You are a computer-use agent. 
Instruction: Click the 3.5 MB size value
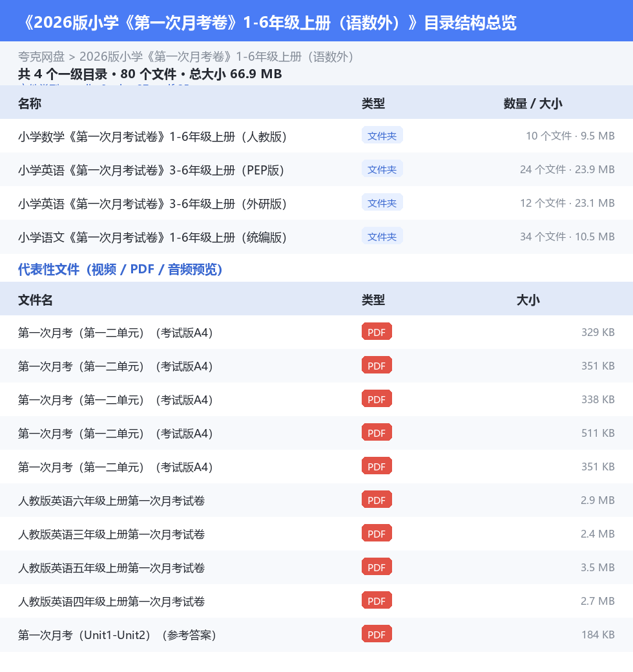(597, 567)
